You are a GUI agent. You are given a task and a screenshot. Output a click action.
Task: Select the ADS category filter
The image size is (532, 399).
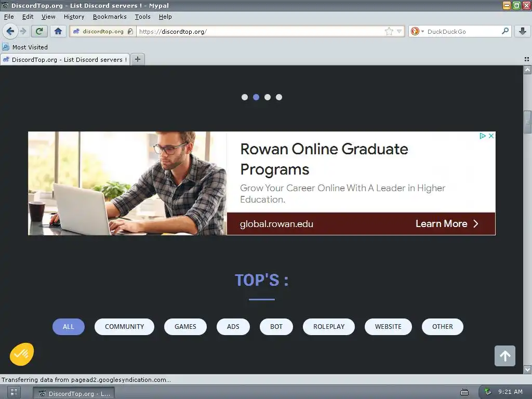(x=233, y=327)
